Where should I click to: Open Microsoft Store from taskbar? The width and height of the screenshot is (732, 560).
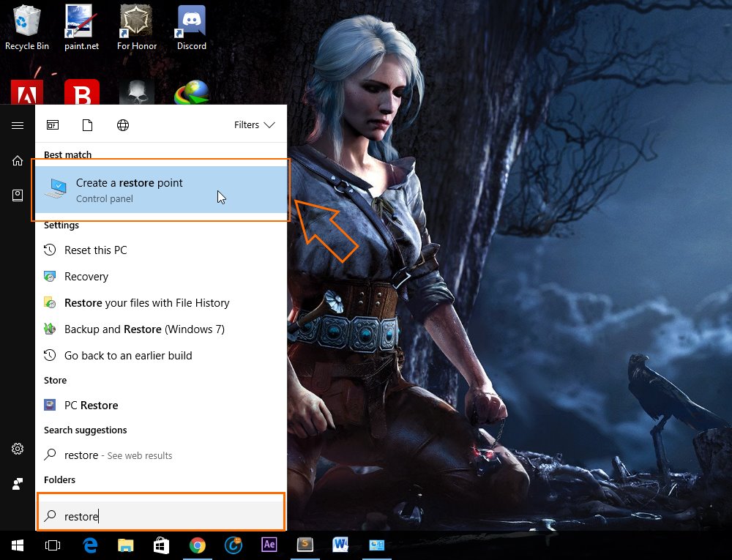coord(162,545)
